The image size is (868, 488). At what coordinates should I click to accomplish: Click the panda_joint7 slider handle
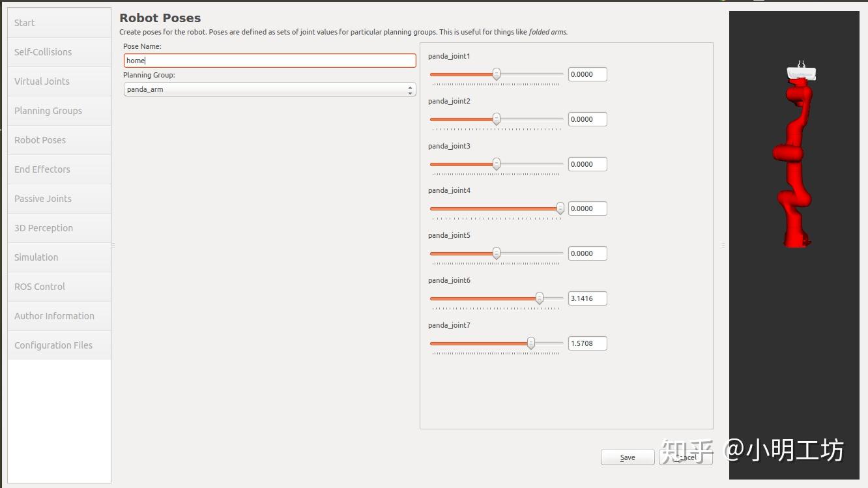click(531, 343)
